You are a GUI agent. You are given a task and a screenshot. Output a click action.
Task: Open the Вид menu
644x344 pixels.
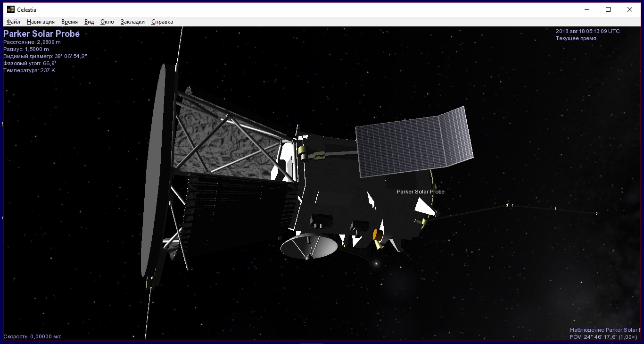coord(89,22)
